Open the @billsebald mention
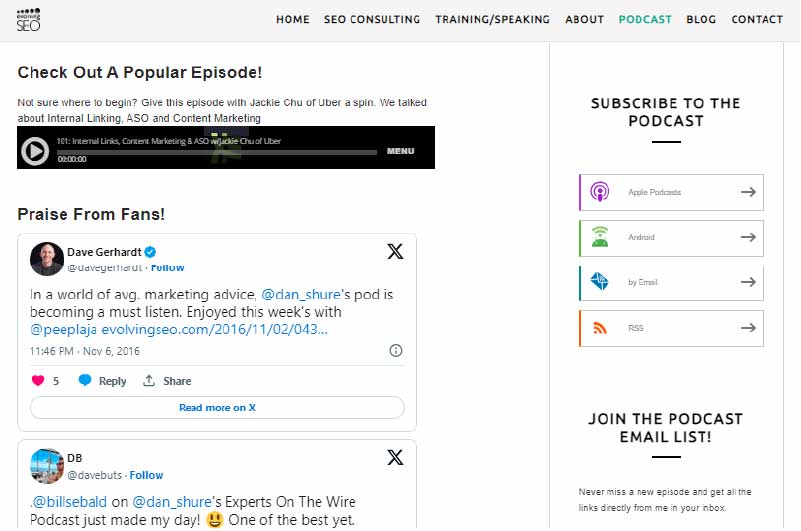The width and height of the screenshot is (801, 531). 69,502
